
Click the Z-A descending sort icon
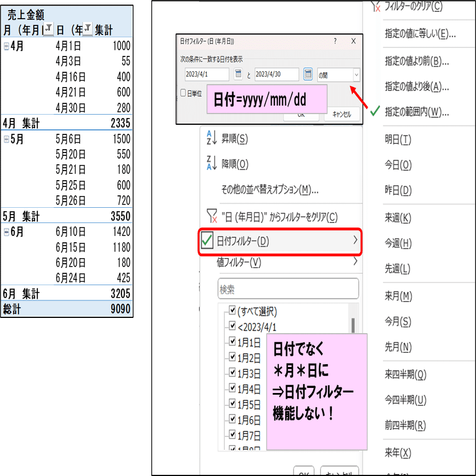[x=212, y=163]
